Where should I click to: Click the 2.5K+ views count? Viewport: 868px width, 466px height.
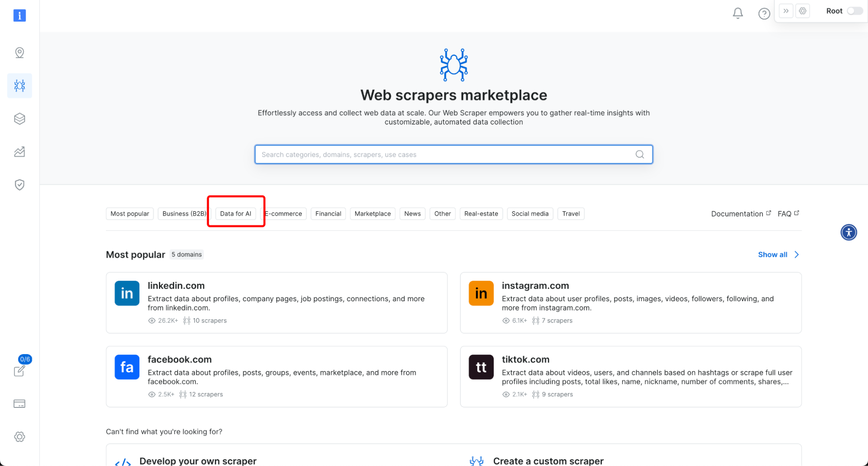point(166,394)
